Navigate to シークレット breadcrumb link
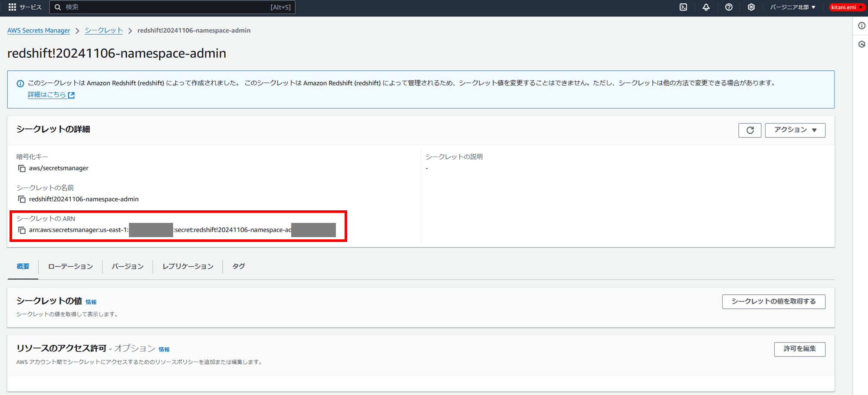This screenshot has width=868, height=395. [104, 30]
